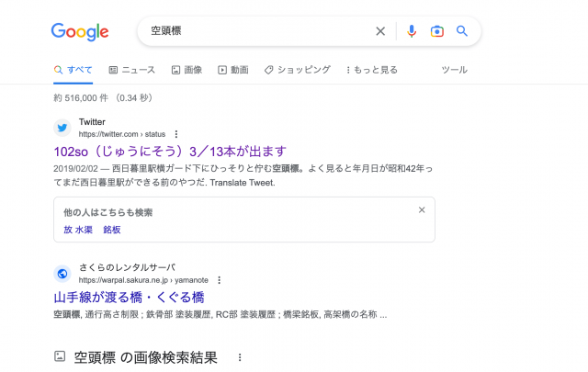588x372 pixels.
Task: Click the search input field
Action: [x=257, y=31]
